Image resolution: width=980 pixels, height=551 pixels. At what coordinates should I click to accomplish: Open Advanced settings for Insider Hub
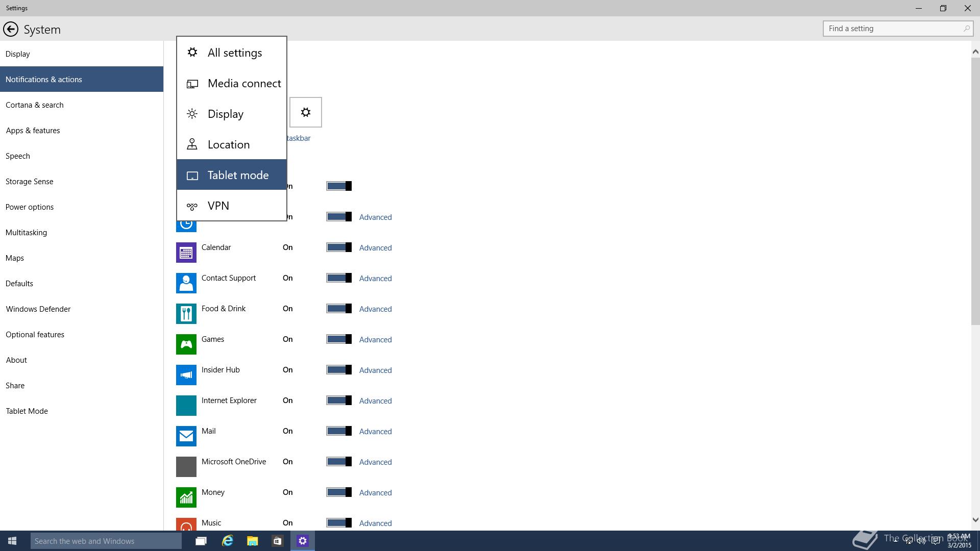[x=375, y=370]
